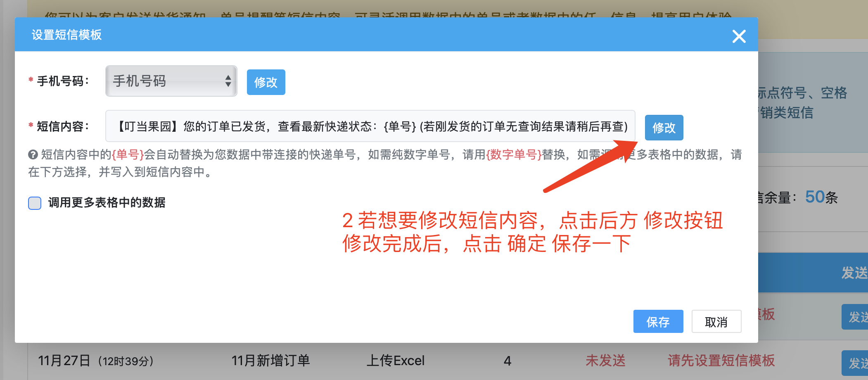Select the 上传Excel cell in the table
This screenshot has width=868, height=380.
pos(395,360)
